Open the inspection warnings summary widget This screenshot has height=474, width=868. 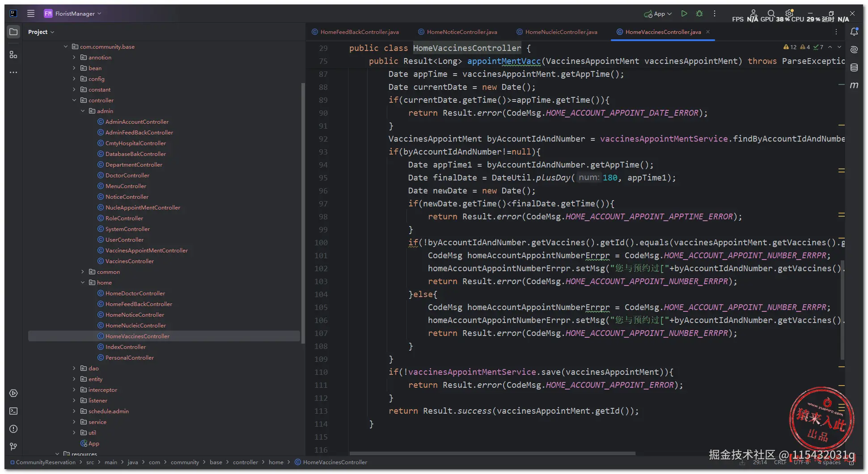tap(803, 47)
